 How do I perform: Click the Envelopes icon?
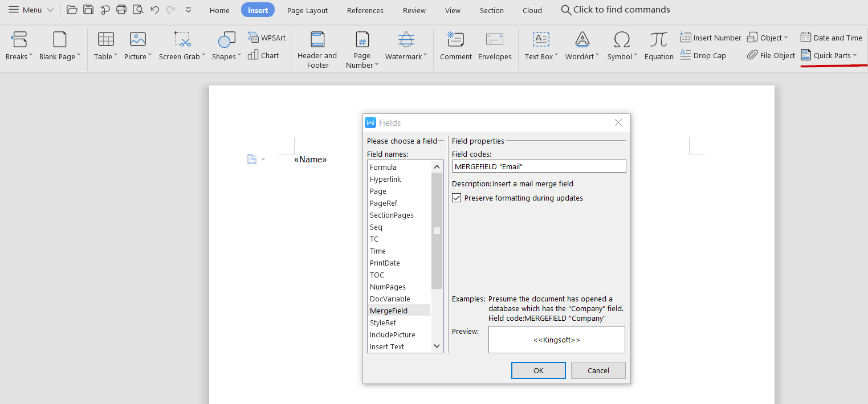[495, 40]
